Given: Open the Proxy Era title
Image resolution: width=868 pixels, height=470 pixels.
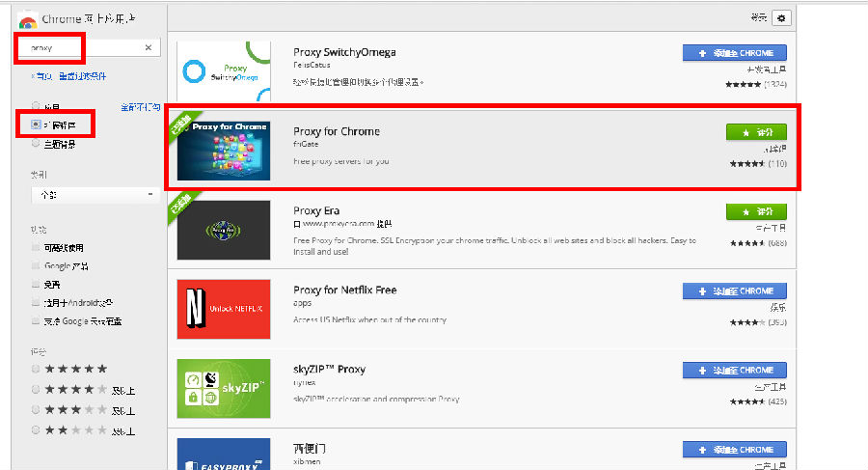Looking at the screenshot, I should (x=316, y=210).
